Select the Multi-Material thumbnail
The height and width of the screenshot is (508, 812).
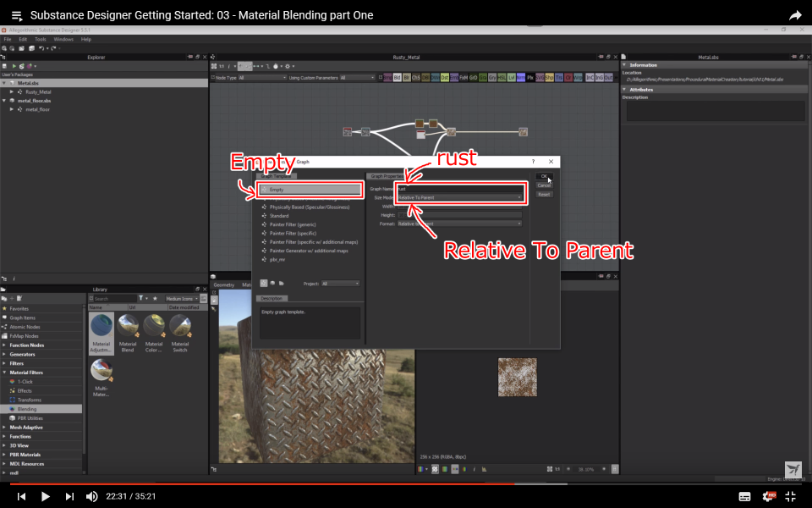point(101,378)
